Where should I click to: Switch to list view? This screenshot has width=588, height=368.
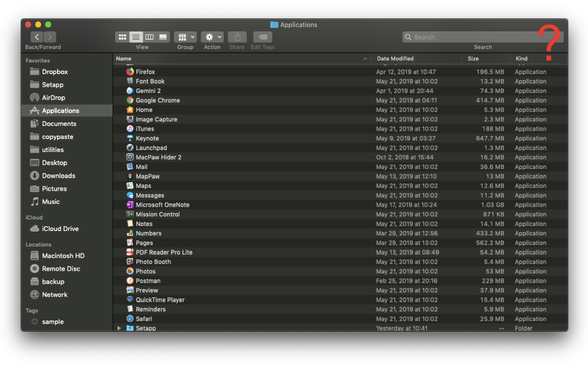click(x=136, y=37)
